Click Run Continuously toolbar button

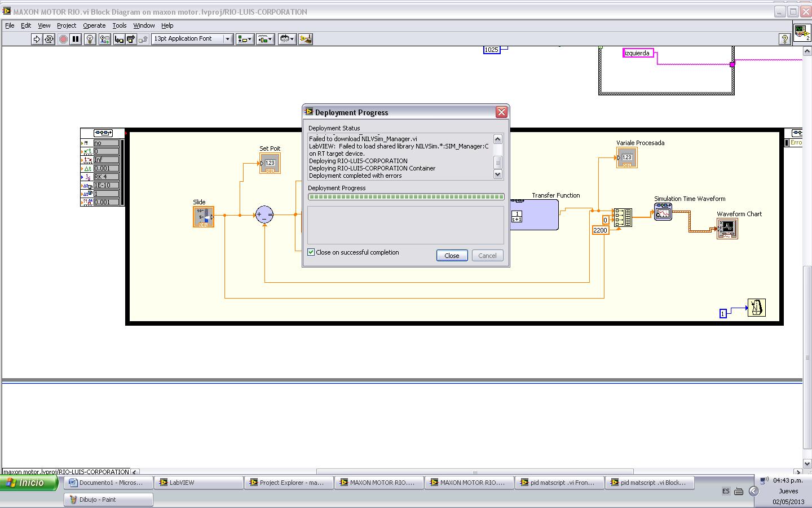pos(49,39)
